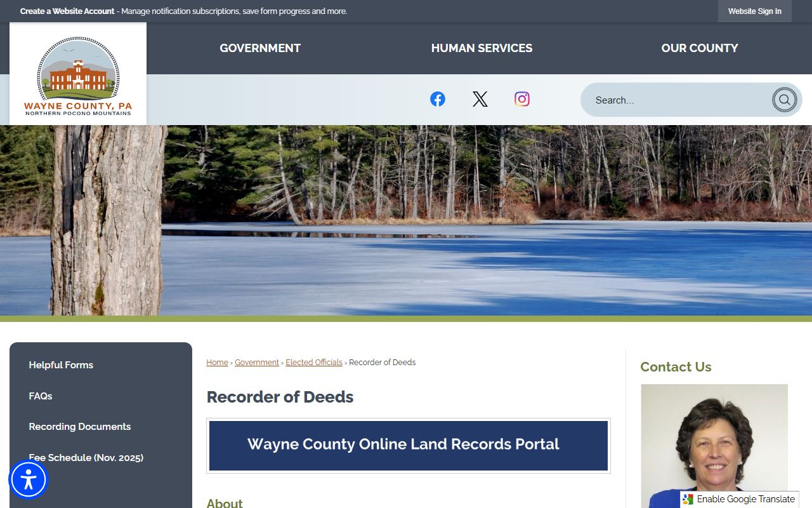812x508 pixels.
Task: Click the Google Translate icon
Action: tap(688, 499)
